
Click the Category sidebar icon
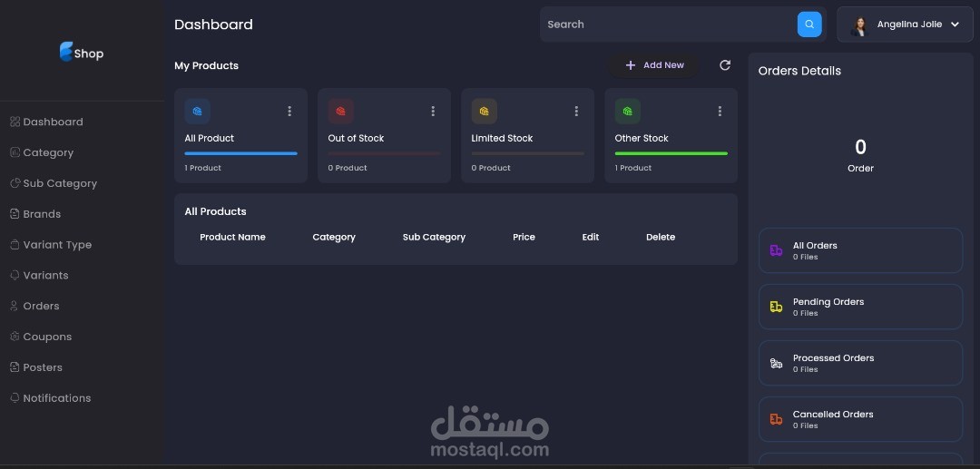pos(15,152)
